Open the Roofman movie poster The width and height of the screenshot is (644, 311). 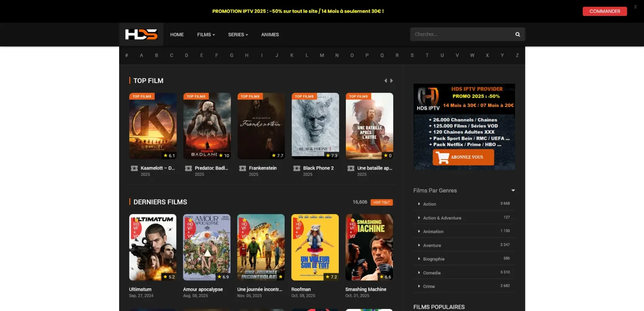[x=315, y=247]
